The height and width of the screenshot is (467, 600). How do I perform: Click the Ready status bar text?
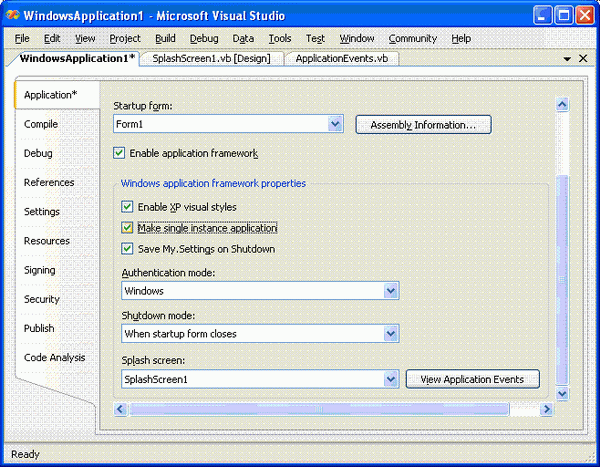[x=25, y=454]
